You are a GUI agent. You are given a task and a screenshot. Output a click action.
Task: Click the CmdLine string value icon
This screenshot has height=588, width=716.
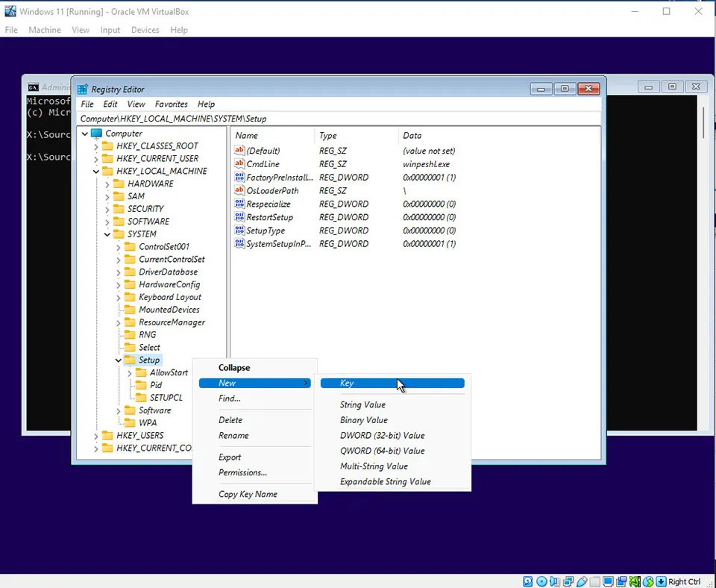239,163
